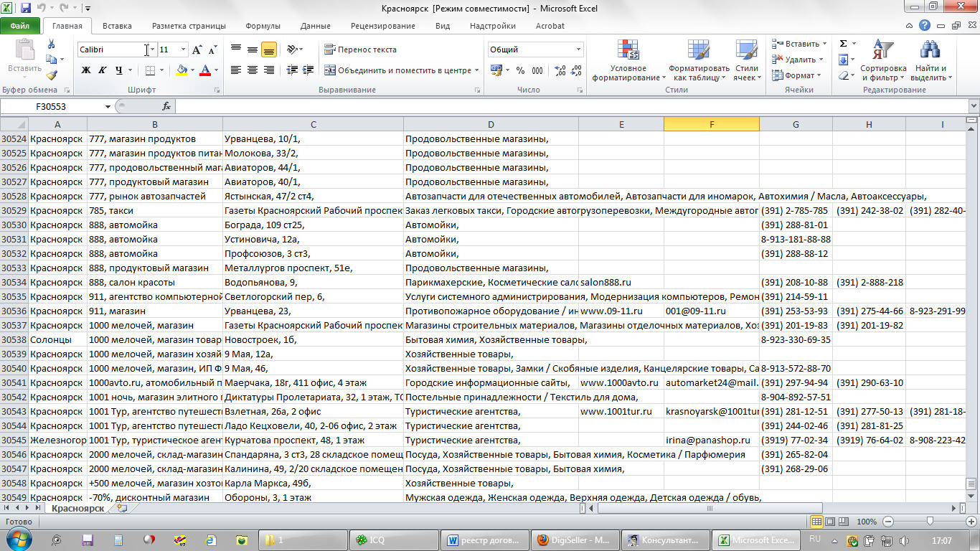
Task: Center text horizontally
Action: tap(253, 70)
